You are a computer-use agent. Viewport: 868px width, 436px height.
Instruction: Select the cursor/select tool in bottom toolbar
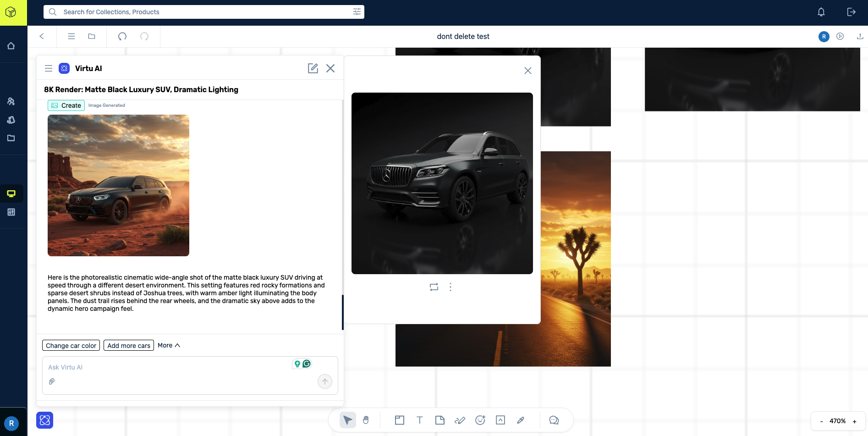(347, 420)
